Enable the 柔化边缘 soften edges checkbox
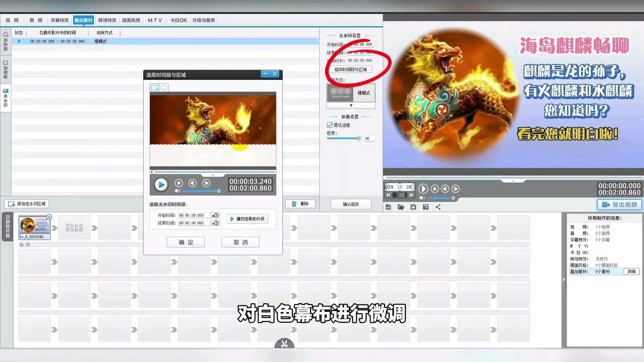 pyautogui.click(x=330, y=125)
